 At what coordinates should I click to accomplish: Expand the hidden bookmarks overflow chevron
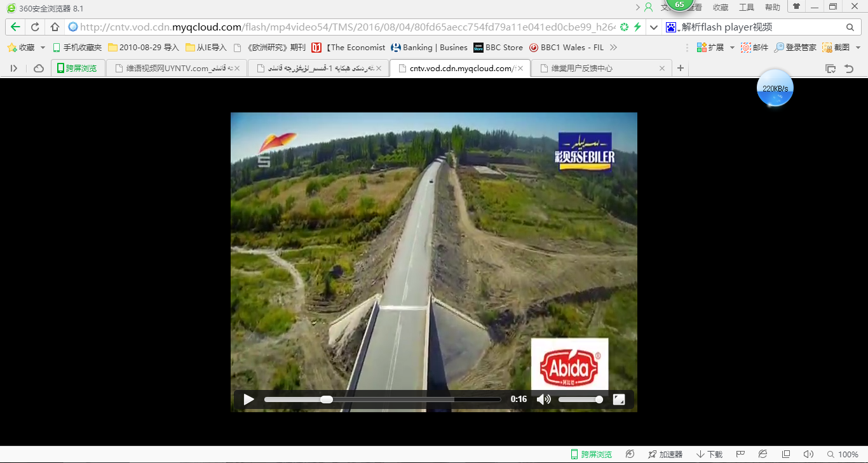pos(613,48)
